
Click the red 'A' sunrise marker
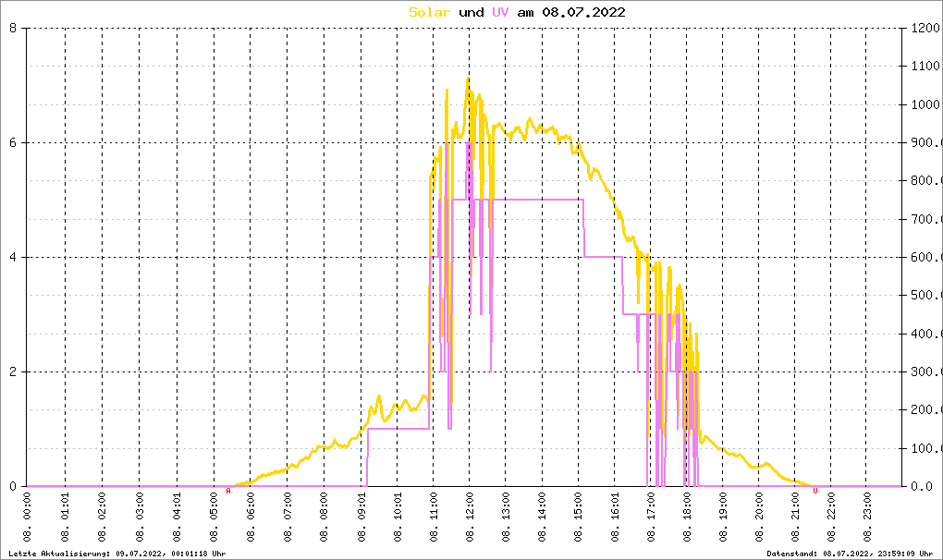click(x=228, y=491)
